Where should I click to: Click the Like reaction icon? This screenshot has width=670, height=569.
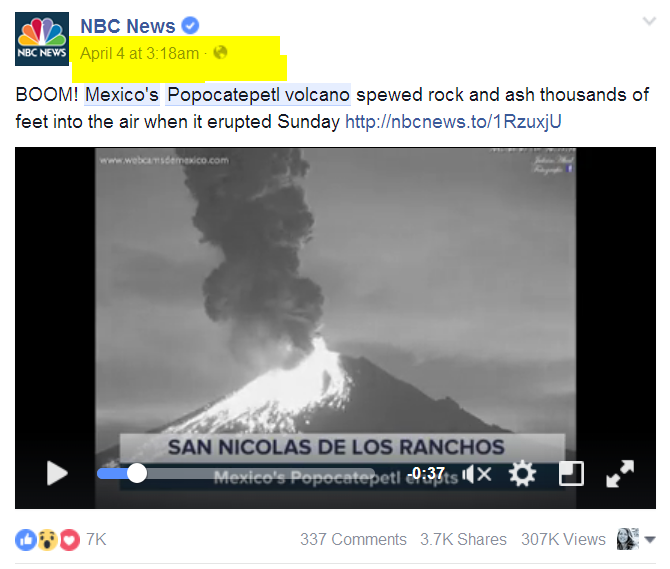pos(26,540)
